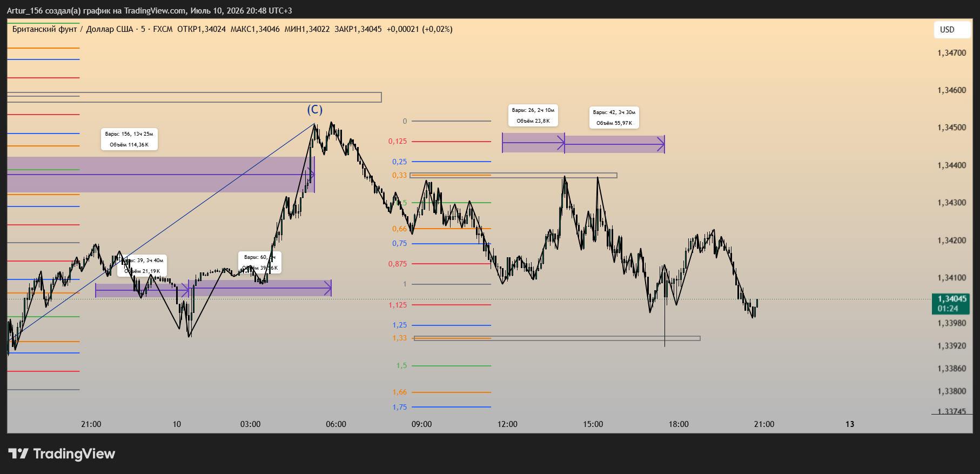Screen dimensions: 980x474
Task: Click the 03:00 time axis label
Action: coord(250,424)
